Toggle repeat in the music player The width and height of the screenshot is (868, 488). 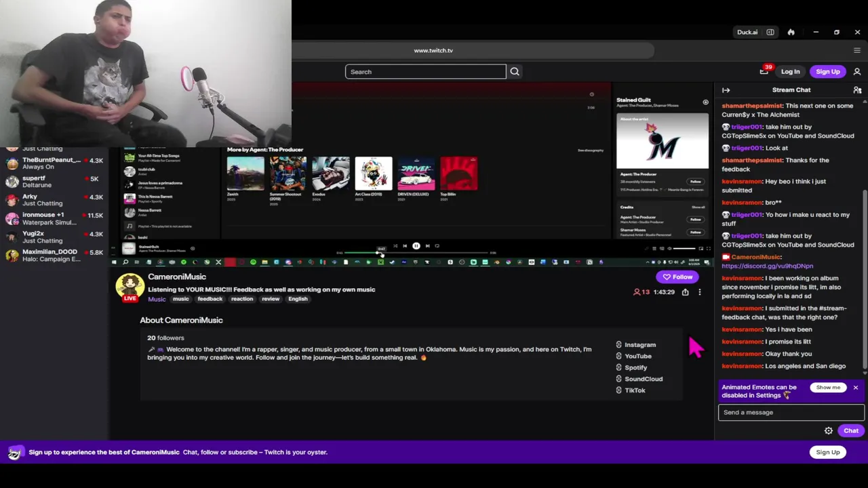pyautogui.click(x=437, y=246)
